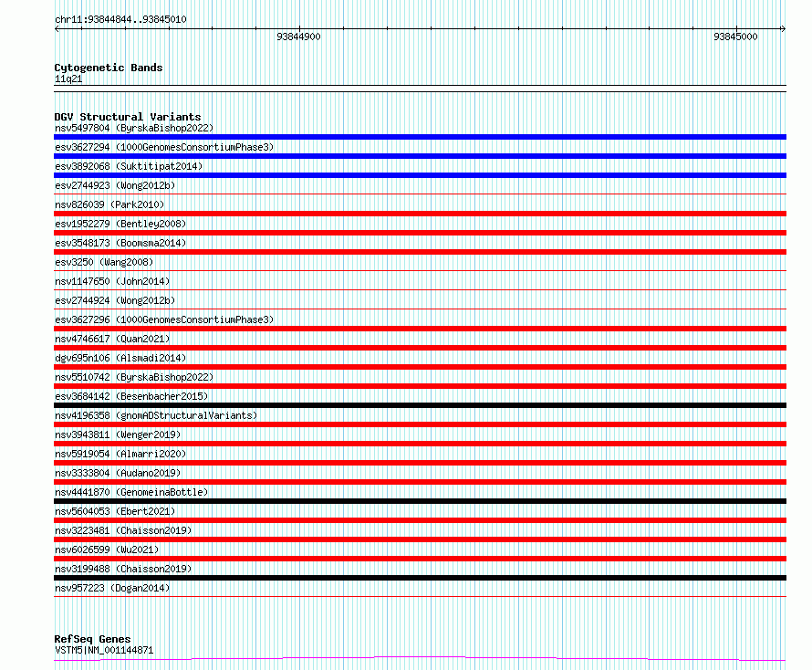This screenshot has width=812, height=670.
Task: Open variant nsv3199488 (Chaisson2019)
Action: pos(123,569)
